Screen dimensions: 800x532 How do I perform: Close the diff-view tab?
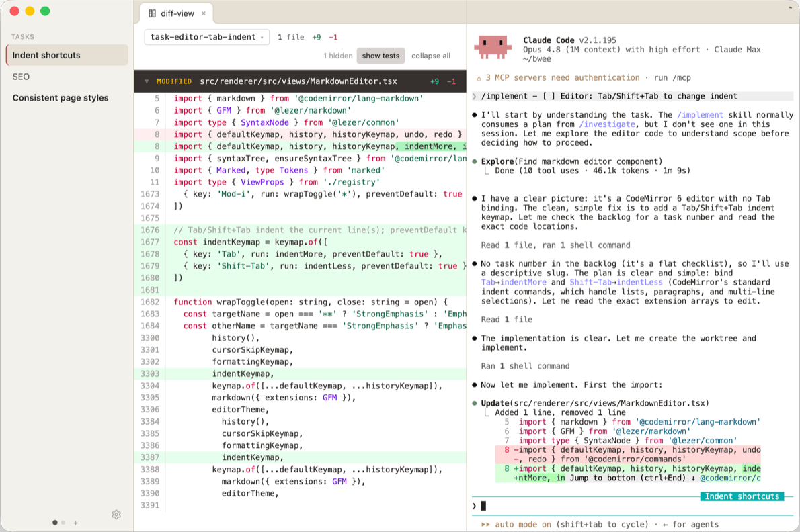[204, 13]
